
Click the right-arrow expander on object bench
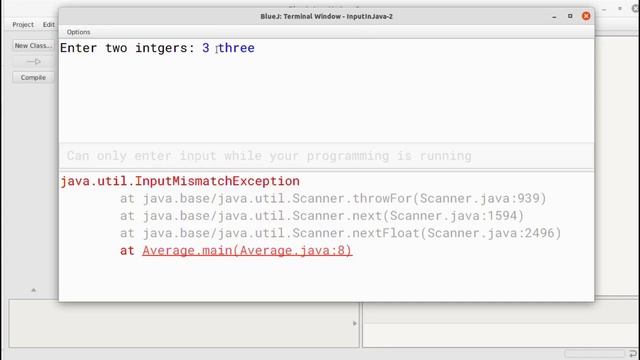[x=355, y=323]
